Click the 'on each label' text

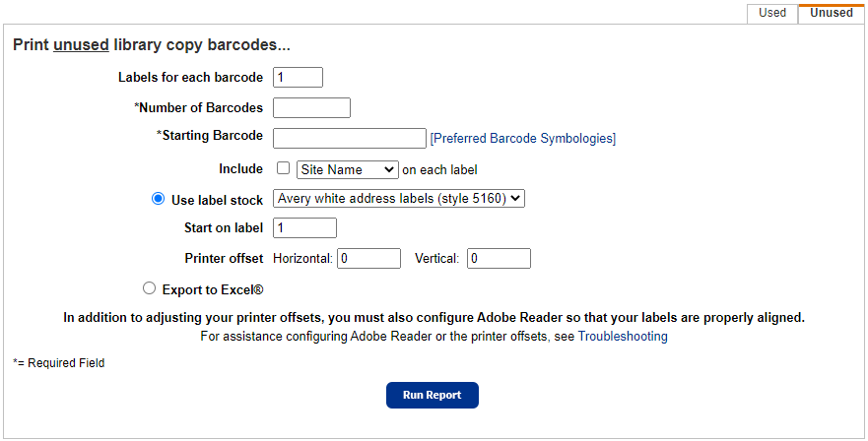pyautogui.click(x=439, y=169)
